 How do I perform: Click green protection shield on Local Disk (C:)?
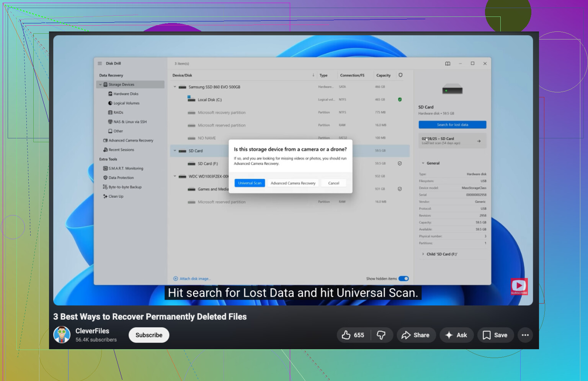(x=400, y=100)
